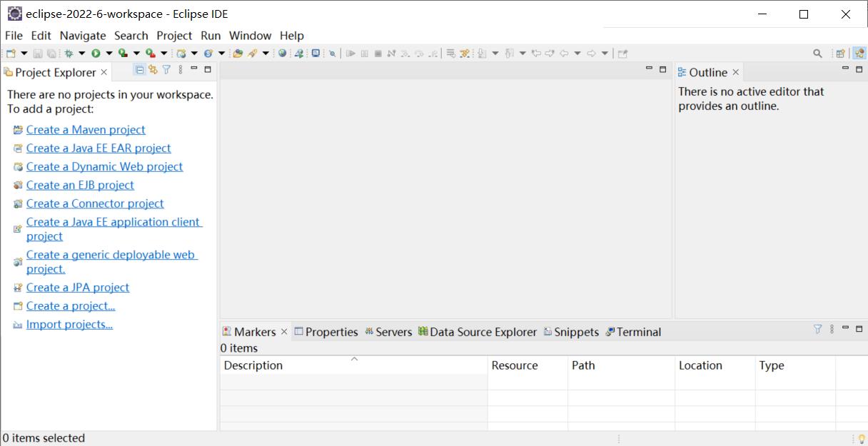Click the Project Explorer filter funnel icon
Image resolution: width=868 pixels, height=446 pixels.
click(166, 69)
